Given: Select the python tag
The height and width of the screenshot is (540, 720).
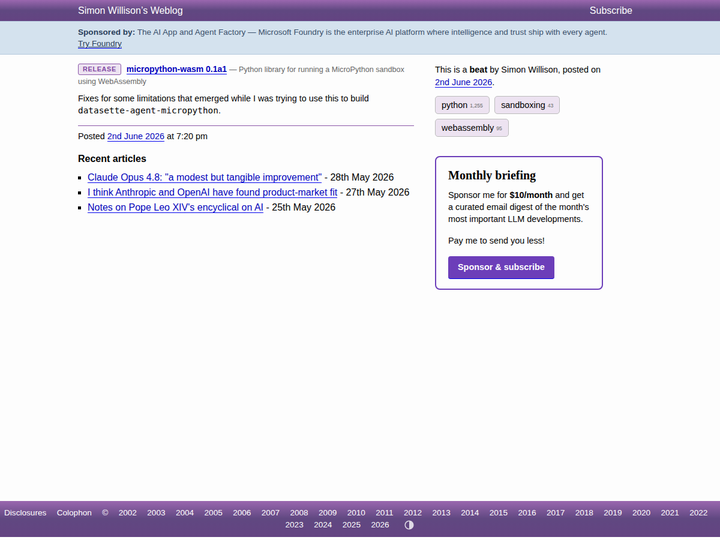Looking at the screenshot, I should [x=462, y=105].
